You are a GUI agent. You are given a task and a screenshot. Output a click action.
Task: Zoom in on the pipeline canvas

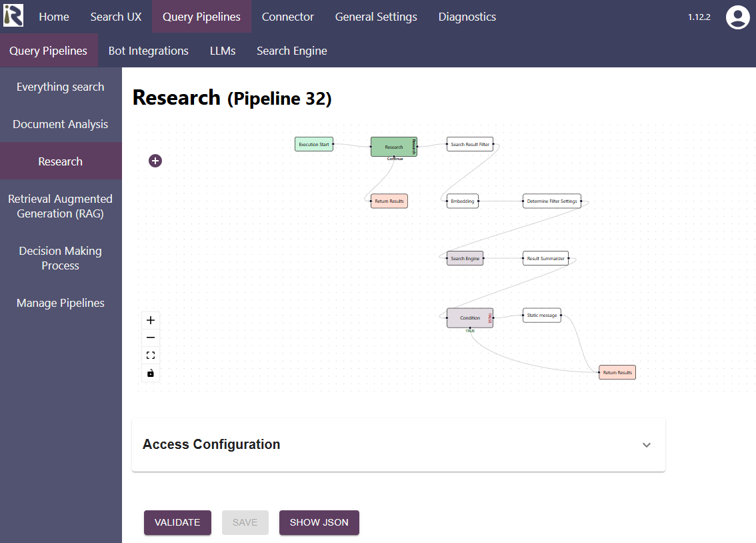point(151,320)
